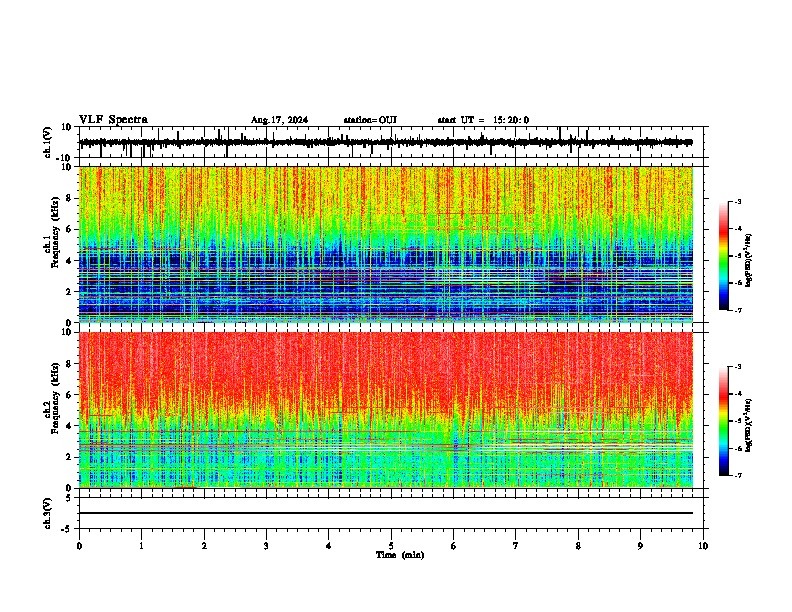Screen dimensions: 792x612
Task: Click the 'ch.1(V)' waveform axis label
Action: click(48, 142)
